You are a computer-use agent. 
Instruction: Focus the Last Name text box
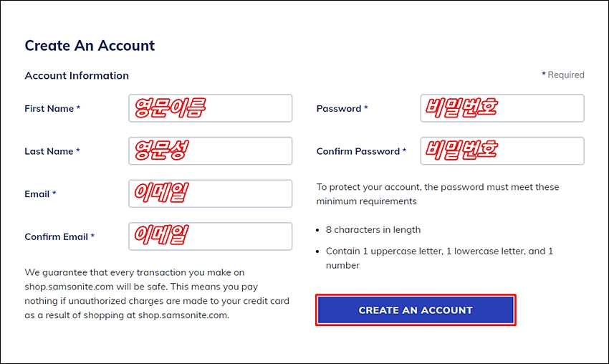(210, 150)
